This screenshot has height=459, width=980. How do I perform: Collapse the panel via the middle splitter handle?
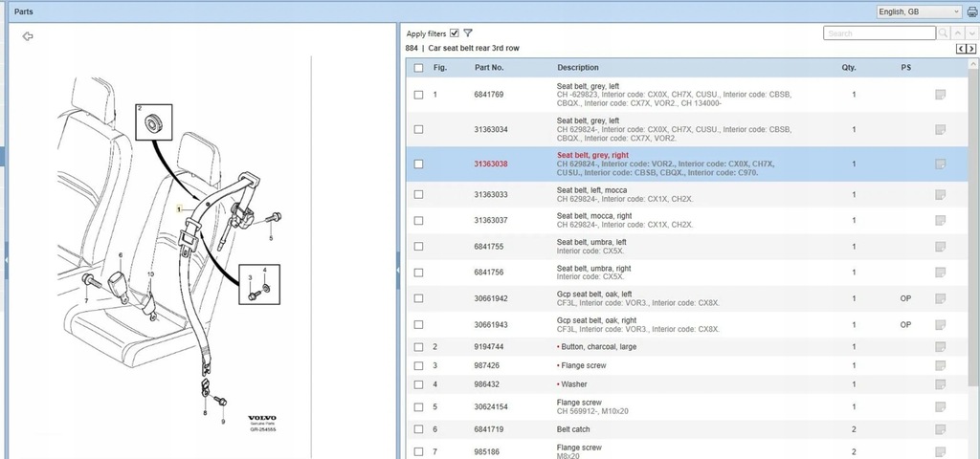pyautogui.click(x=398, y=271)
